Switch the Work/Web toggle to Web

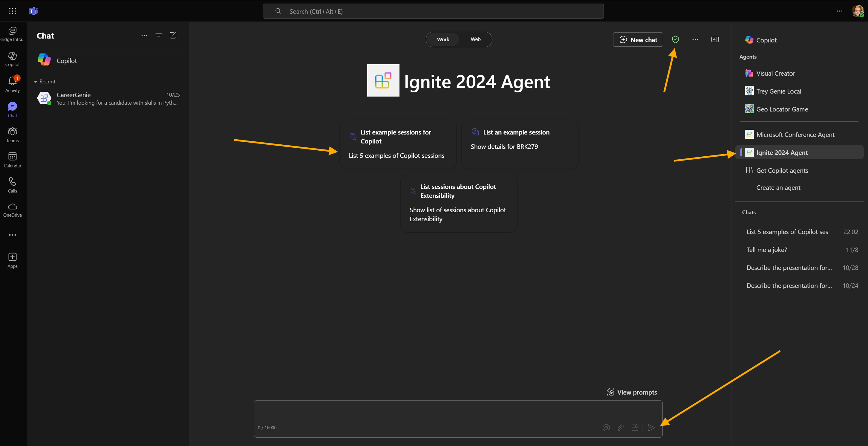(x=475, y=39)
